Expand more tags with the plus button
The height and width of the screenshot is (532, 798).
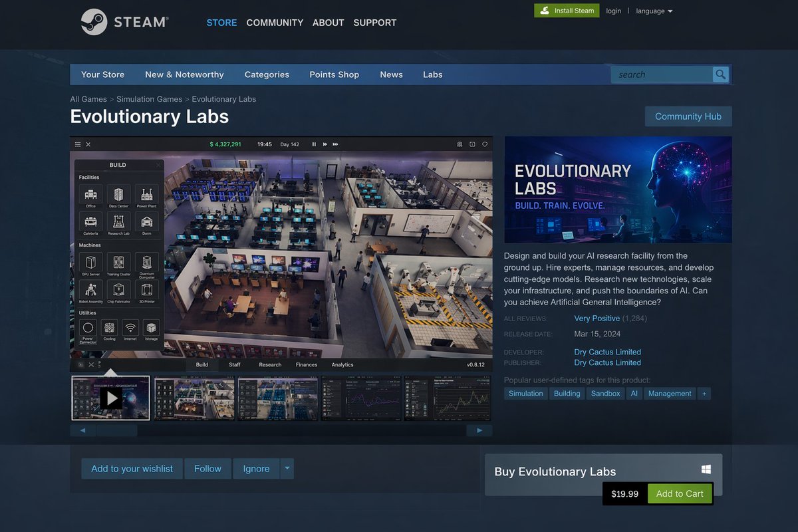point(704,394)
